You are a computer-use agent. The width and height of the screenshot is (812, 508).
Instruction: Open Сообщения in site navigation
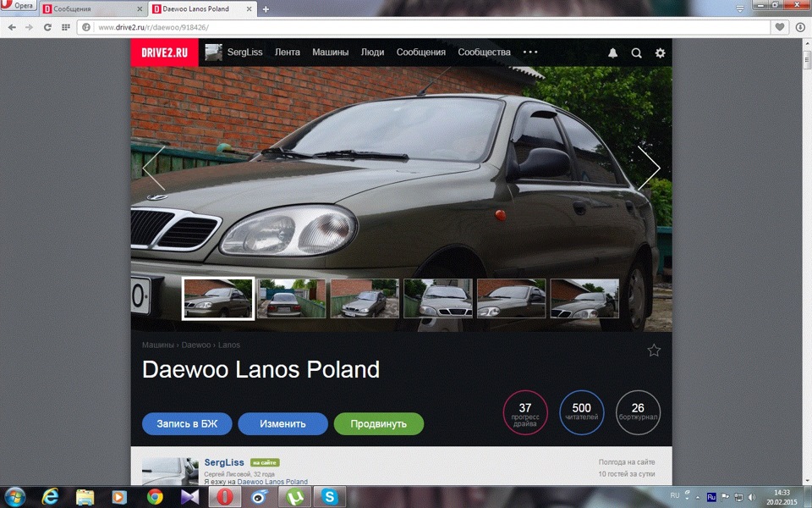[x=421, y=52]
